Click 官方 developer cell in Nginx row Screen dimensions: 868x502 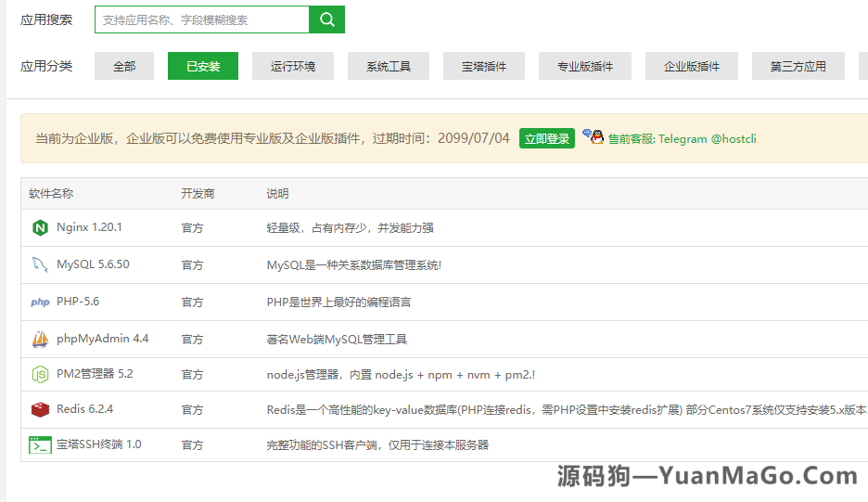point(192,227)
